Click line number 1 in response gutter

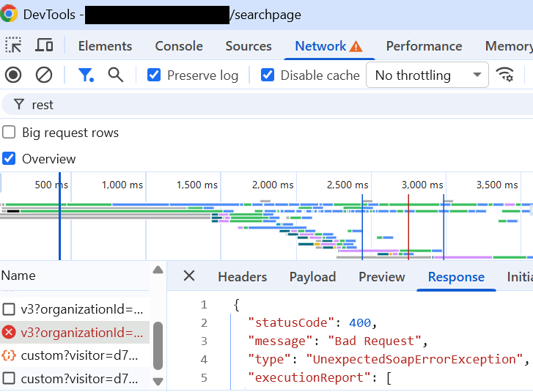coord(204,305)
